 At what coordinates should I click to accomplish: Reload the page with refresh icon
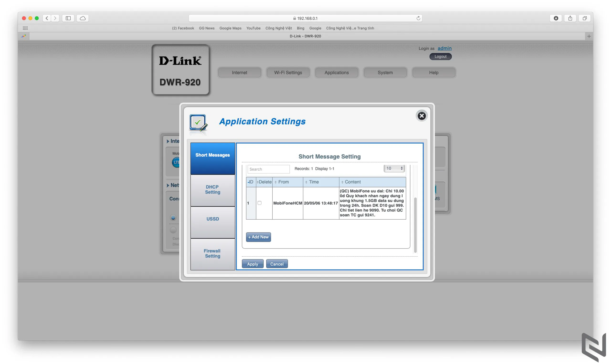point(418,18)
